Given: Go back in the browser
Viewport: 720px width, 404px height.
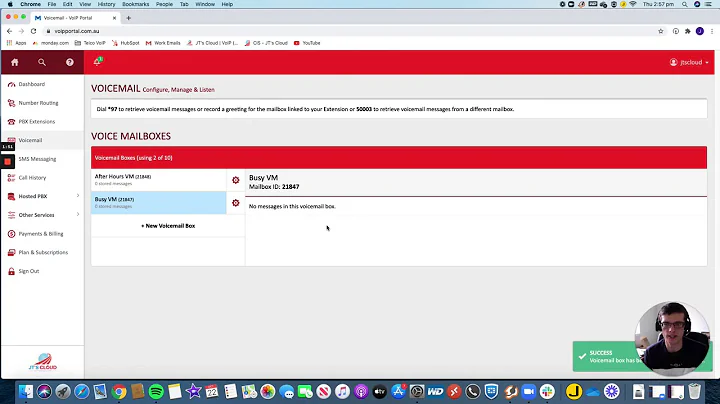Looking at the screenshot, I should click(9, 31).
